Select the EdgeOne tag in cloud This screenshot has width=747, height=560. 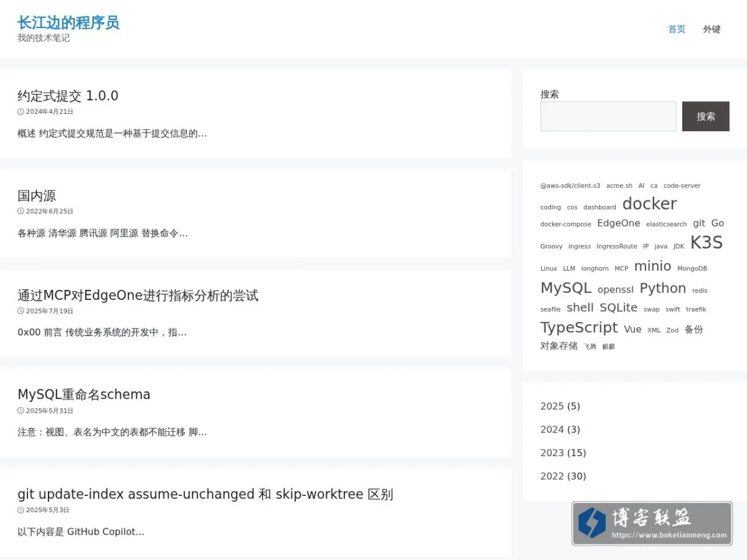(x=619, y=223)
